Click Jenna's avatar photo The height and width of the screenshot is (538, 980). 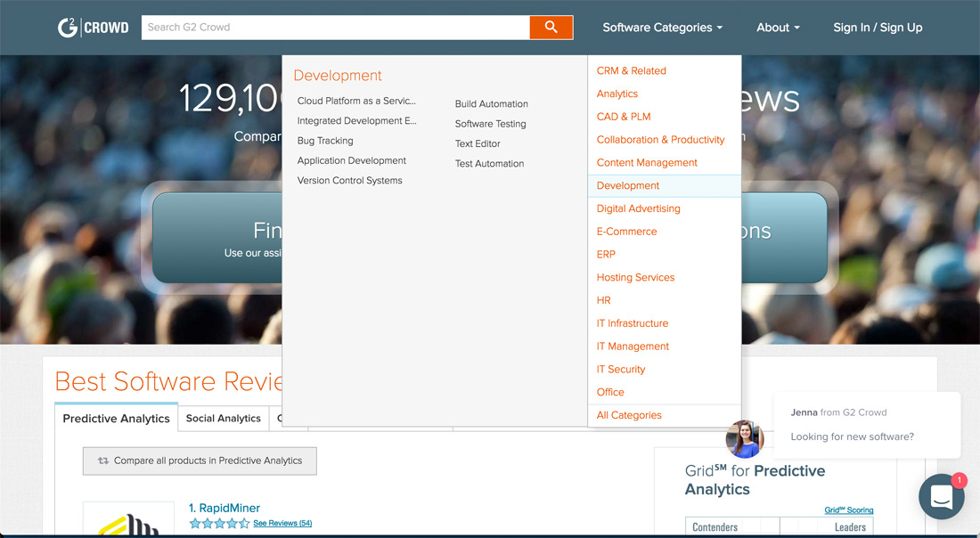point(745,439)
